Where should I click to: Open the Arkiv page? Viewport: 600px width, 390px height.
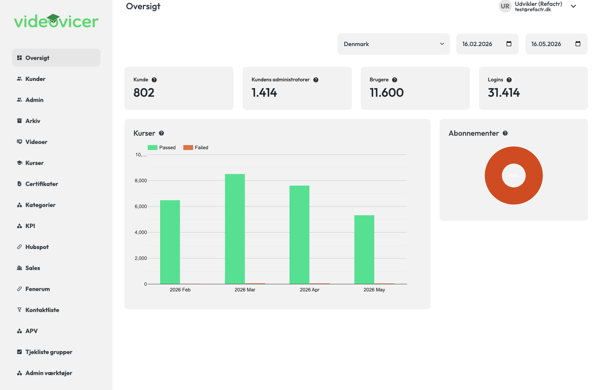tap(56, 121)
